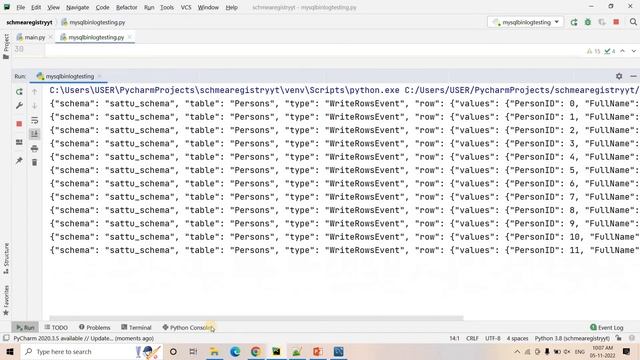Stop the running process in Run panel
Image resolution: width=640 pixels, height=360 pixels.
[19, 124]
